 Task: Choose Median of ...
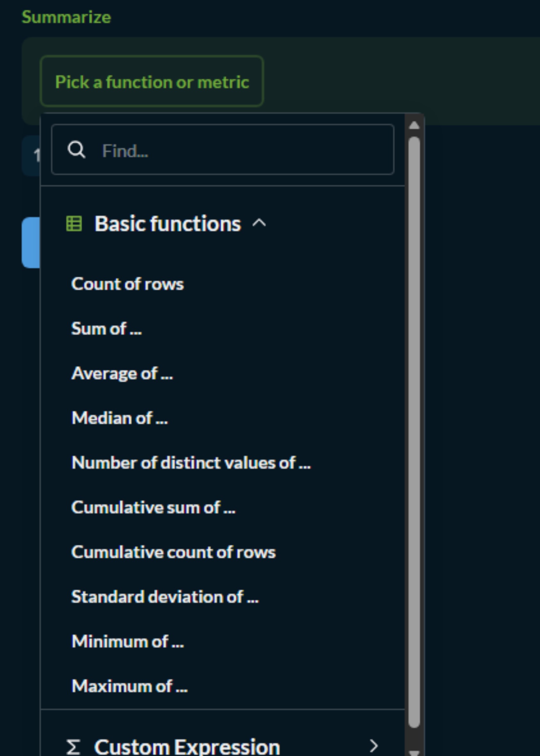click(x=120, y=418)
